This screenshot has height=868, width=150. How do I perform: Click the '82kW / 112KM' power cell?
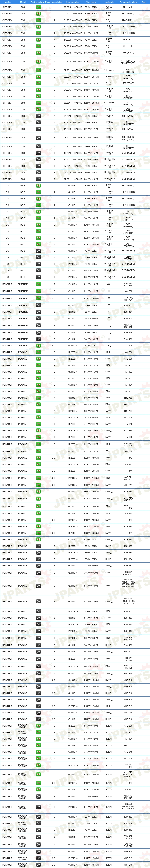coord(91,129)
